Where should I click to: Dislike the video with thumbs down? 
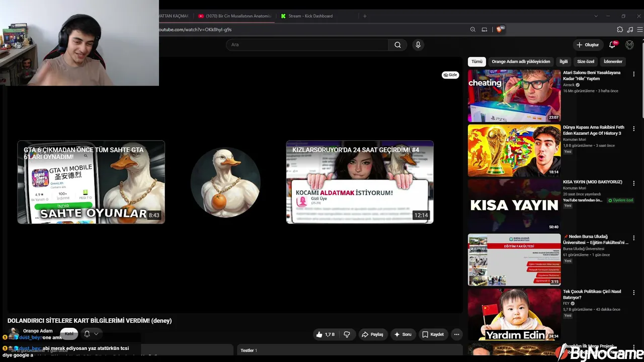(347, 334)
